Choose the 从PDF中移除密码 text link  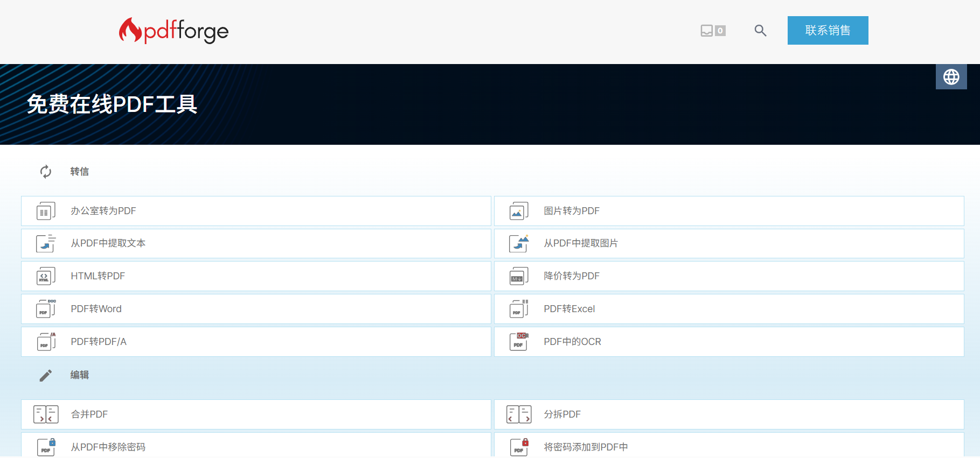pos(108,447)
